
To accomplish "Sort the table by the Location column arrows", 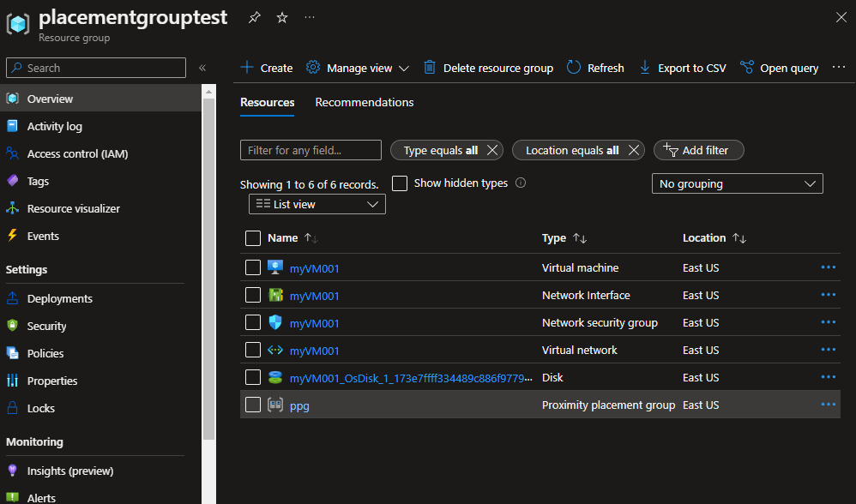I will (739, 237).
